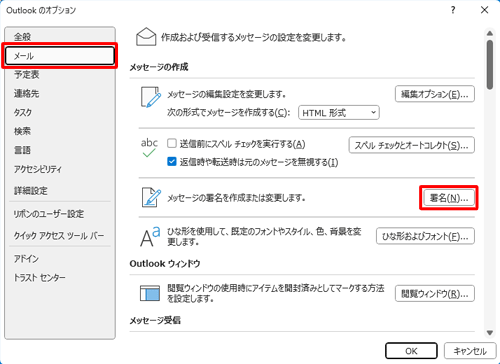
Task: Click text メッセージの編集設定を変更します。
Action: (x=227, y=94)
